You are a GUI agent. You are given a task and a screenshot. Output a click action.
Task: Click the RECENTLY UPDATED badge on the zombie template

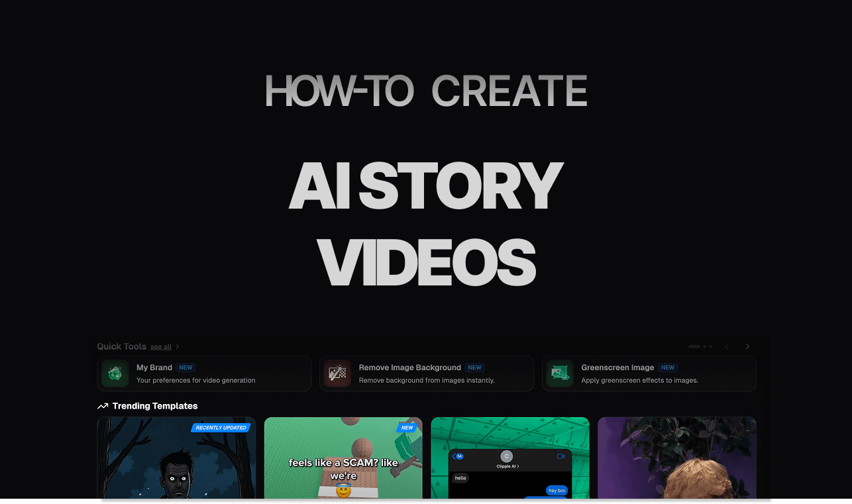[221, 428]
